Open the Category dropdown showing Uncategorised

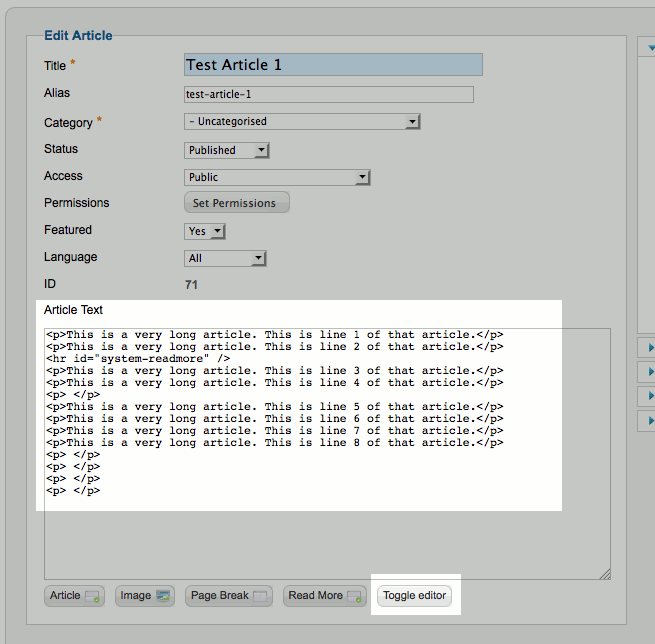(x=302, y=122)
